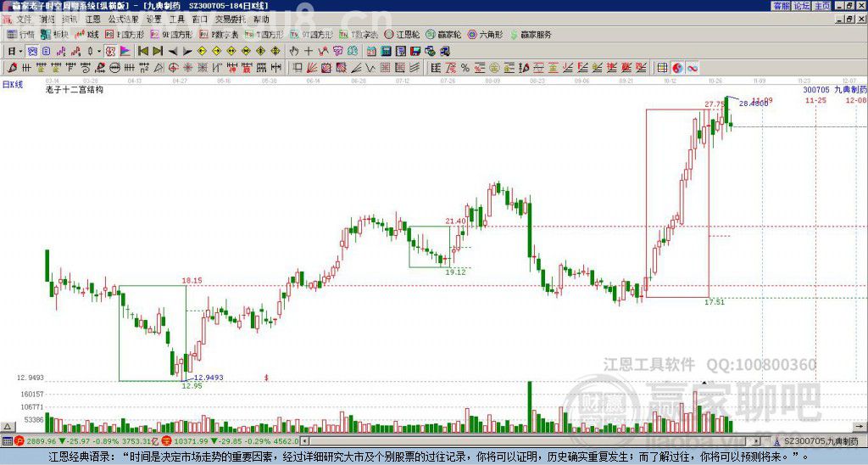
Task: Click the red circle target icon
Action: point(173,68)
